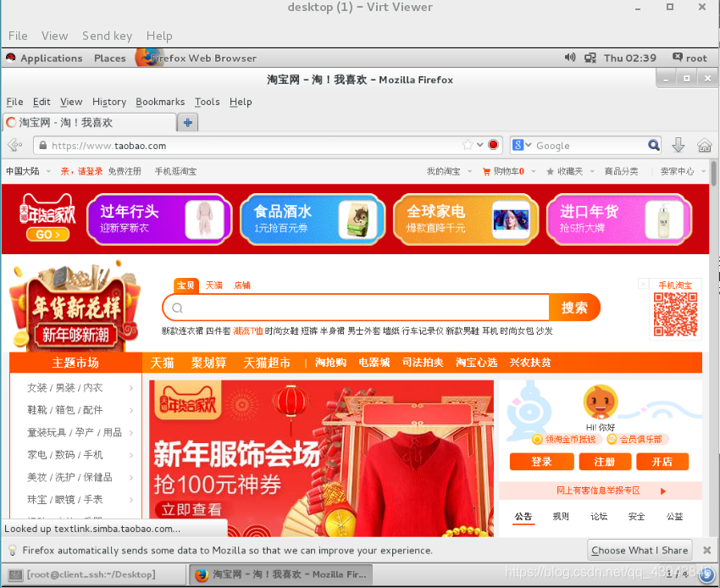Expand the 家电 / 数码 / 手机 category arrow

coord(130,455)
